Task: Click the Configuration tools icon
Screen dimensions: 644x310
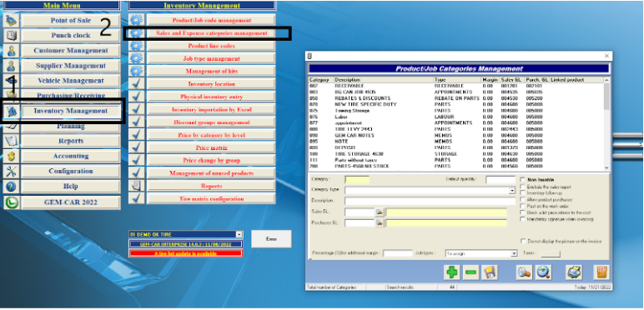Action: point(11,172)
